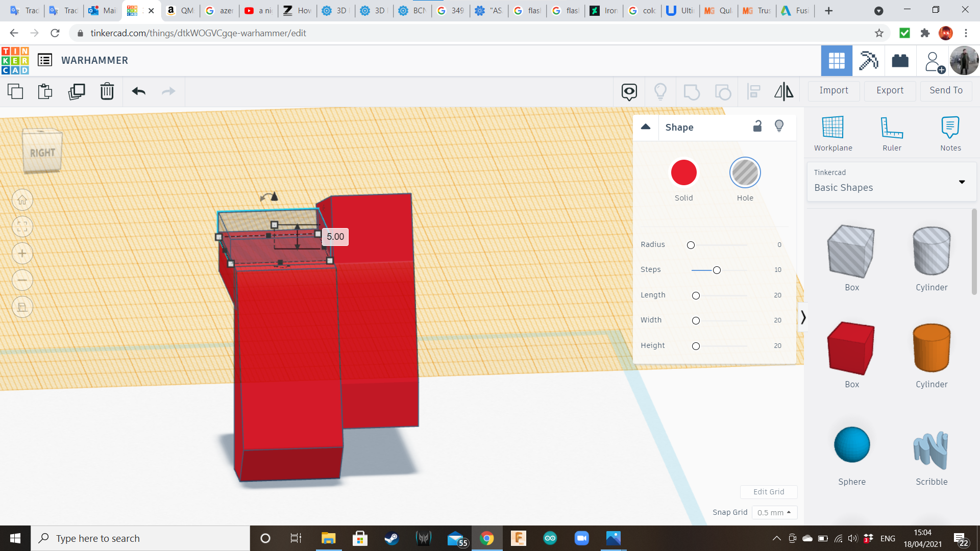The height and width of the screenshot is (551, 980).
Task: Delete the selected shape with the trash icon
Action: (x=107, y=91)
